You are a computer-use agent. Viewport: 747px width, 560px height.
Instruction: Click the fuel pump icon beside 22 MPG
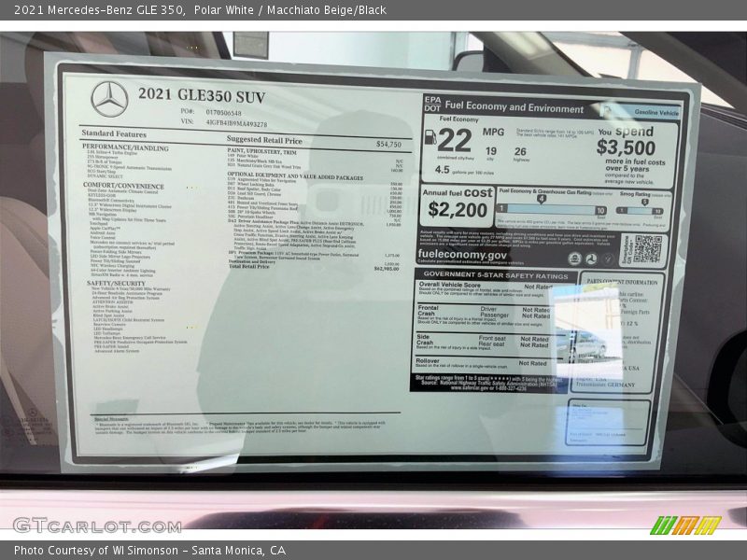pos(430,137)
